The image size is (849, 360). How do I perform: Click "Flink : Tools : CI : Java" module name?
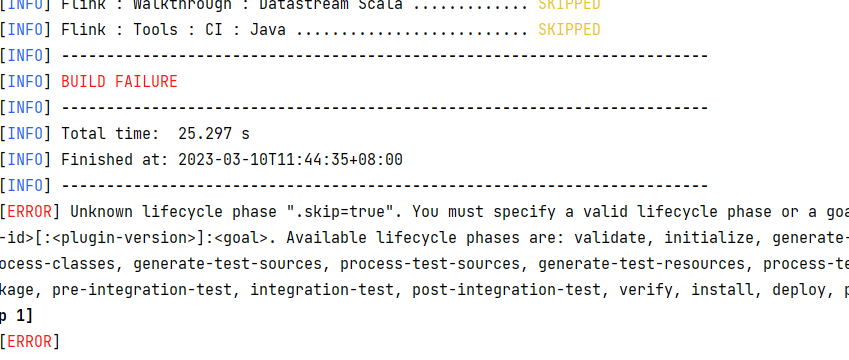[x=173, y=29]
